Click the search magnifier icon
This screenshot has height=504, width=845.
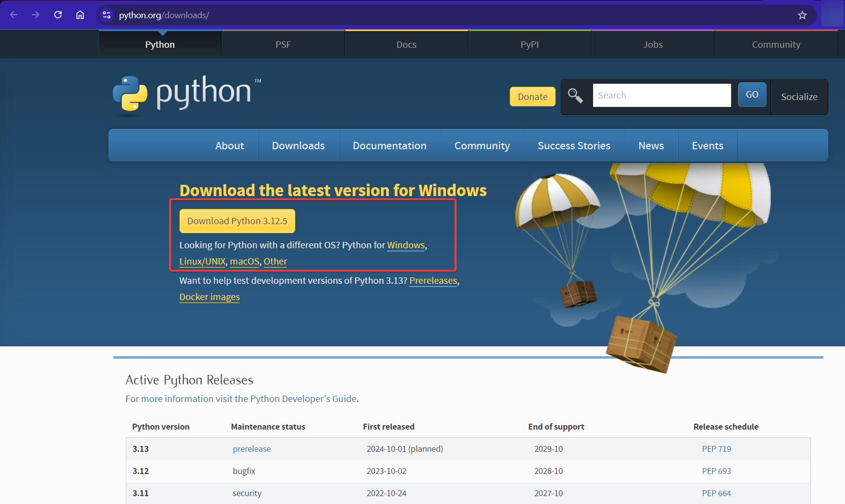(x=575, y=96)
